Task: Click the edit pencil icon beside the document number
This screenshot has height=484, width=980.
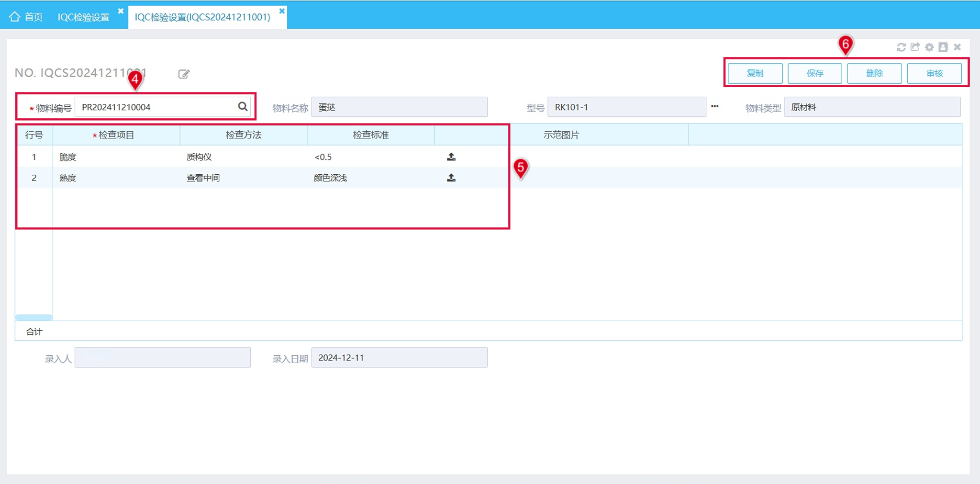Action: 184,74
